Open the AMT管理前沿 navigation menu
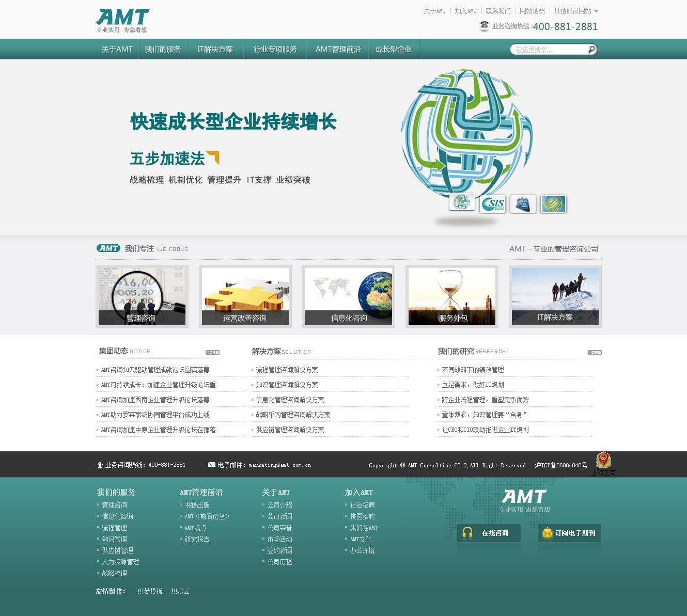687x616 pixels. (x=338, y=49)
